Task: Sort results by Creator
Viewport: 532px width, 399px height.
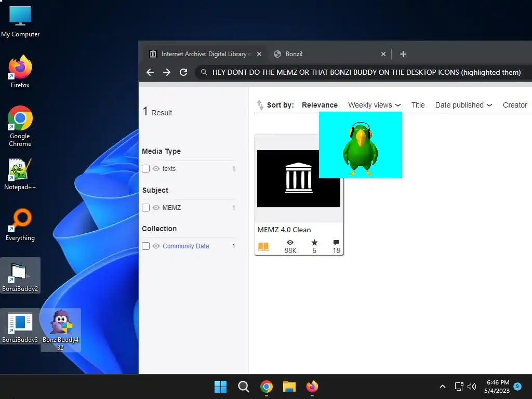Action: click(515, 105)
